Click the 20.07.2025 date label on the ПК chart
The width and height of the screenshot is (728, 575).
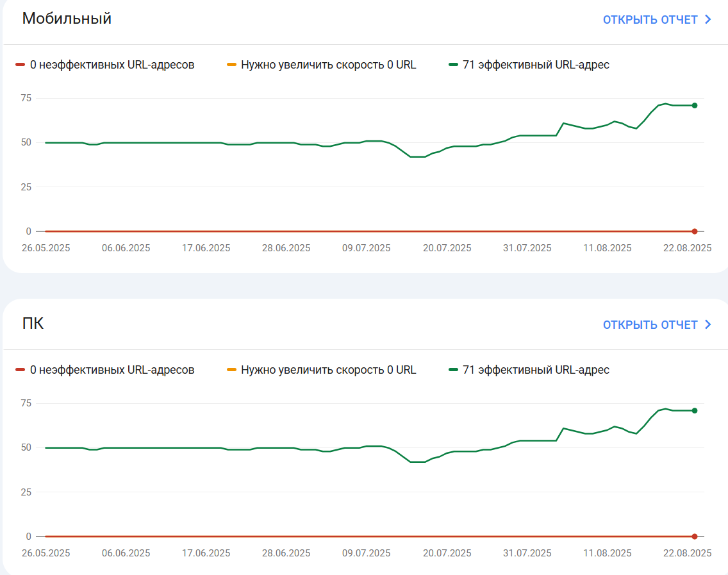pyautogui.click(x=447, y=553)
